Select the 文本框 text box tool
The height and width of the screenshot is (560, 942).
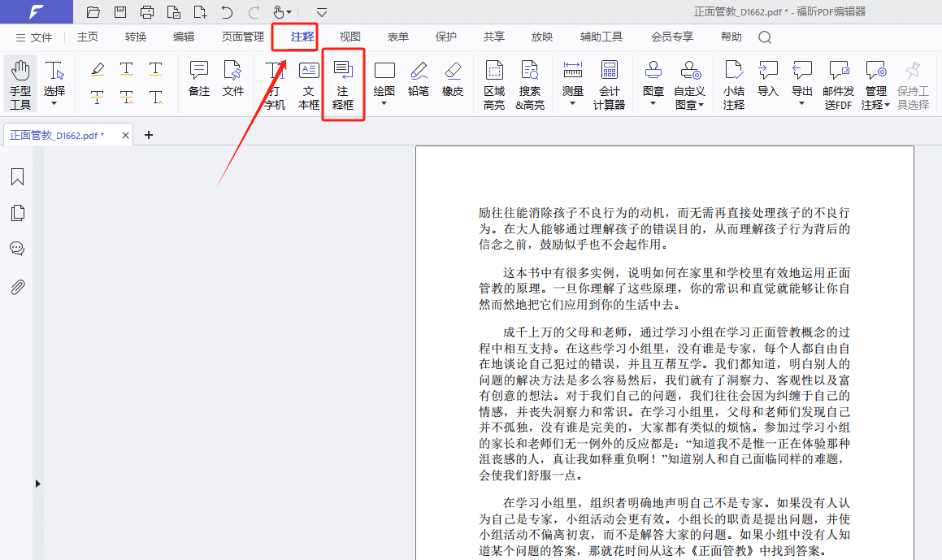309,84
